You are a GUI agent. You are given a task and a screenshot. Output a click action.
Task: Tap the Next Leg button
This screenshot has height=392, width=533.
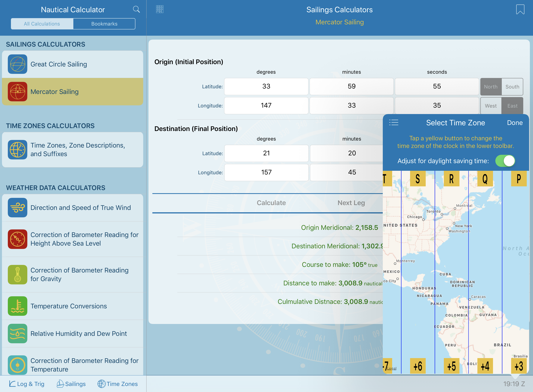[351, 203]
